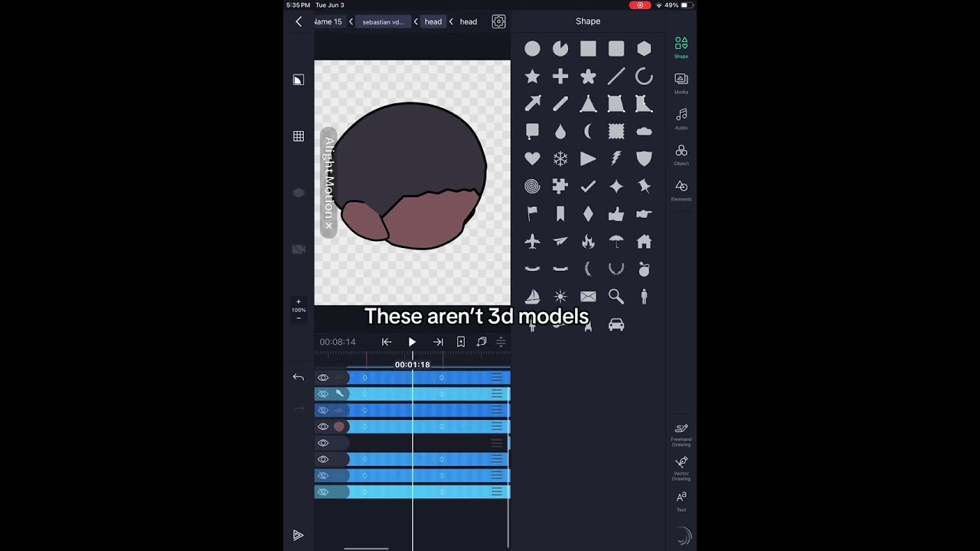This screenshot has width=980, height=551.
Task: Select the thumbs up shape
Action: [616, 214]
